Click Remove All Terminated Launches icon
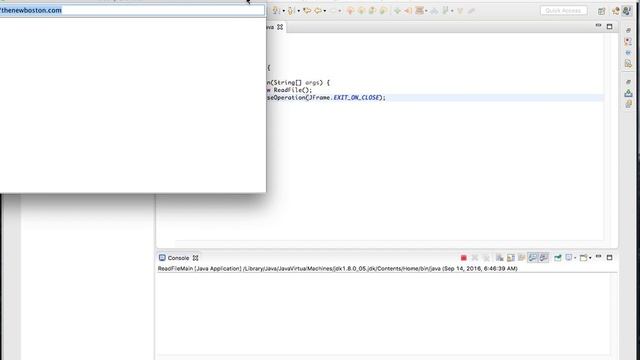 486,258
